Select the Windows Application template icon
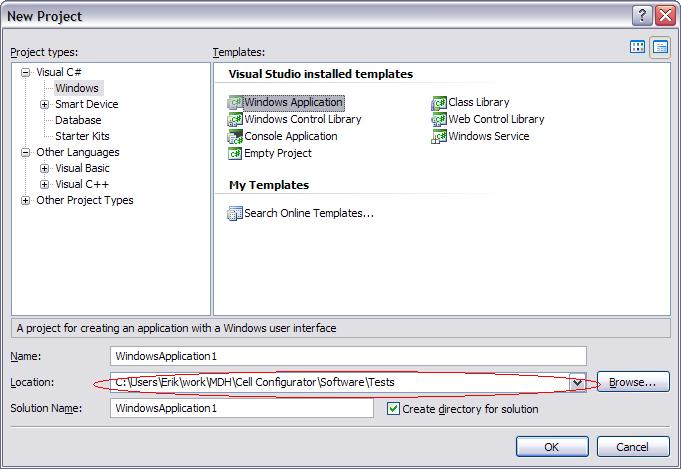681x469 pixels. [235, 102]
